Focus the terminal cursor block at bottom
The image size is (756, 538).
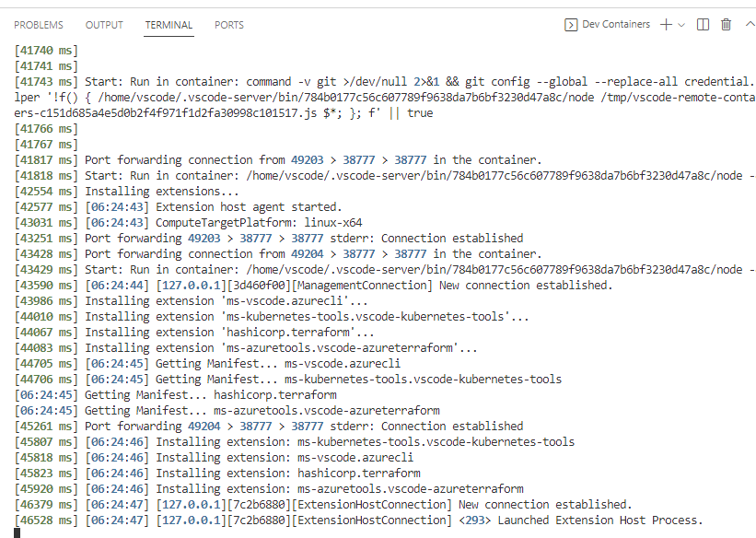[x=18, y=533]
